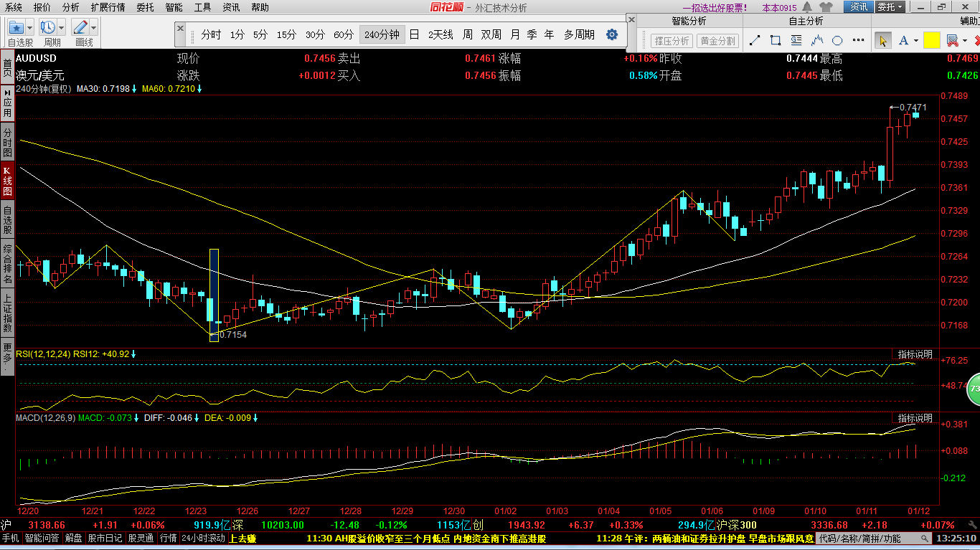Close the drawing tools panel
This screenshot has width=980, height=550.
pyautogui.click(x=631, y=21)
